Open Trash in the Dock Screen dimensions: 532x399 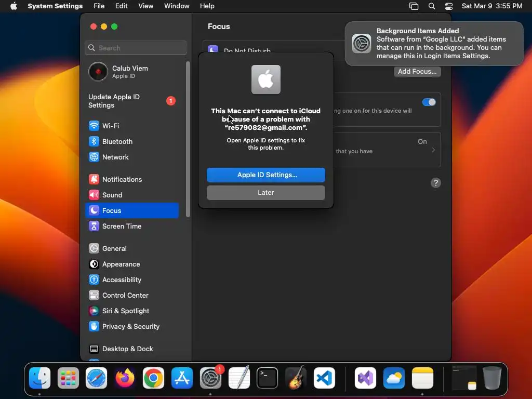coord(492,378)
